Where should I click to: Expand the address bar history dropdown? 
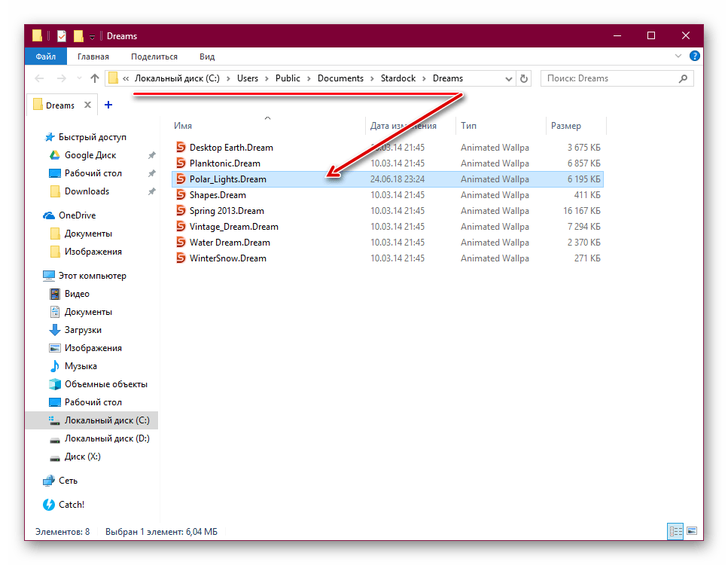tap(508, 78)
